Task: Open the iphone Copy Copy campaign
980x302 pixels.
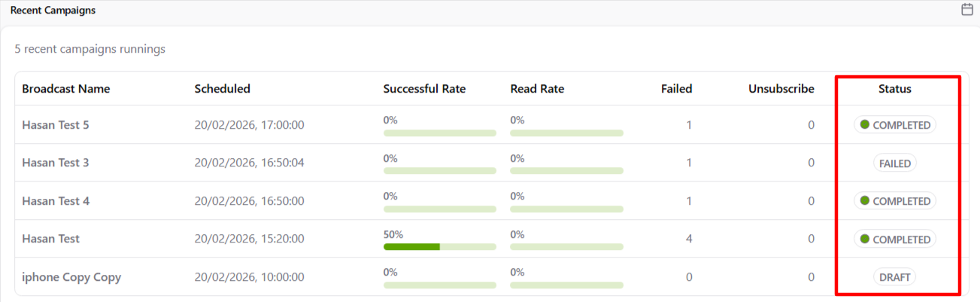Action: pos(71,277)
